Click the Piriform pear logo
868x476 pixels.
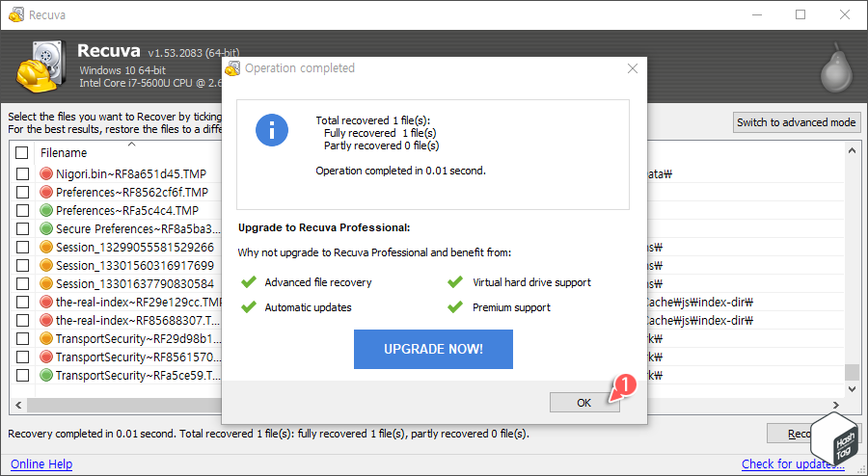(x=836, y=68)
